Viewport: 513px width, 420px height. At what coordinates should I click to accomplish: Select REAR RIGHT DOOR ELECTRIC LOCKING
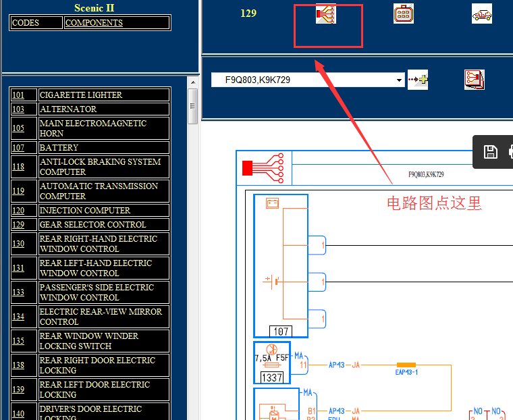97,365
